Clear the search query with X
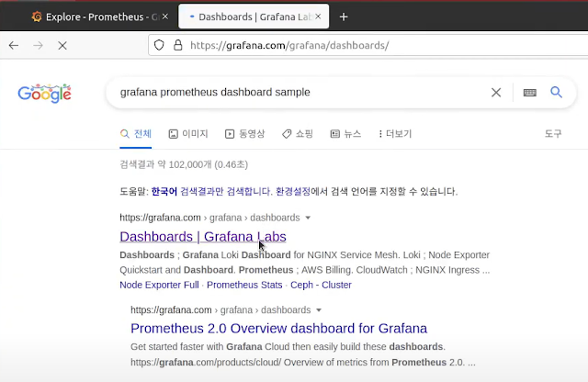This screenshot has height=382, width=588. (x=496, y=92)
